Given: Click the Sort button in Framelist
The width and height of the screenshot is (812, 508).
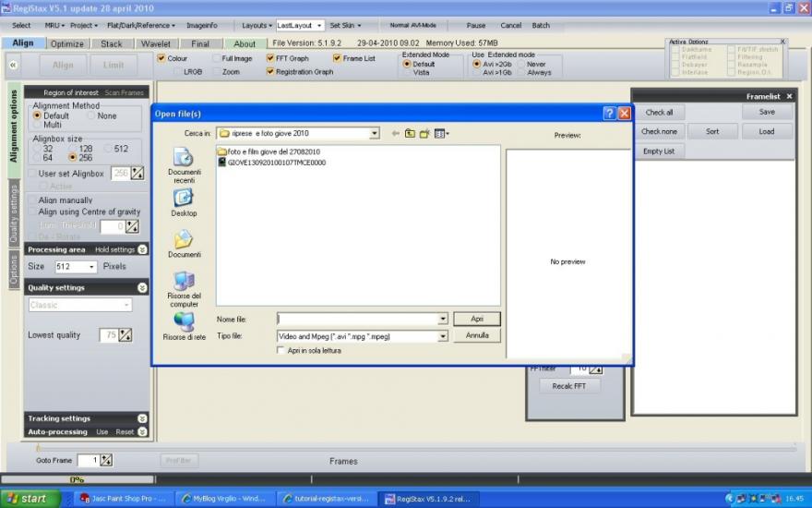Looking at the screenshot, I should point(712,132).
